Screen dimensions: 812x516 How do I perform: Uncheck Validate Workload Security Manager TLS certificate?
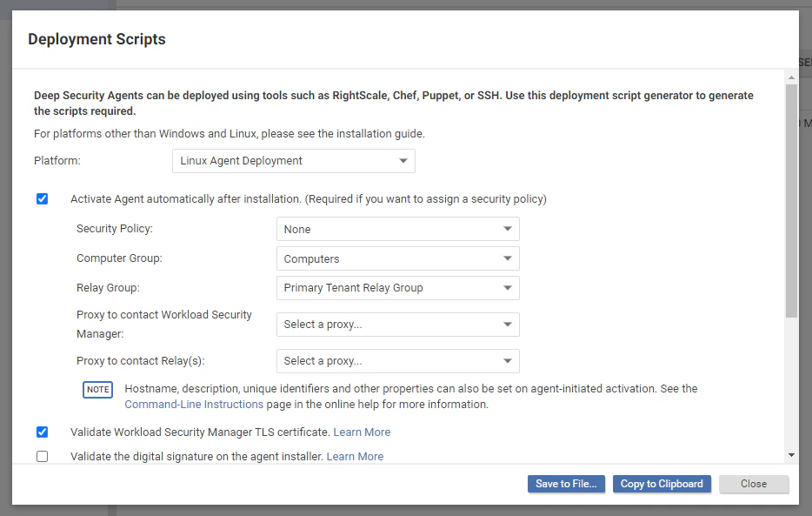(x=42, y=432)
